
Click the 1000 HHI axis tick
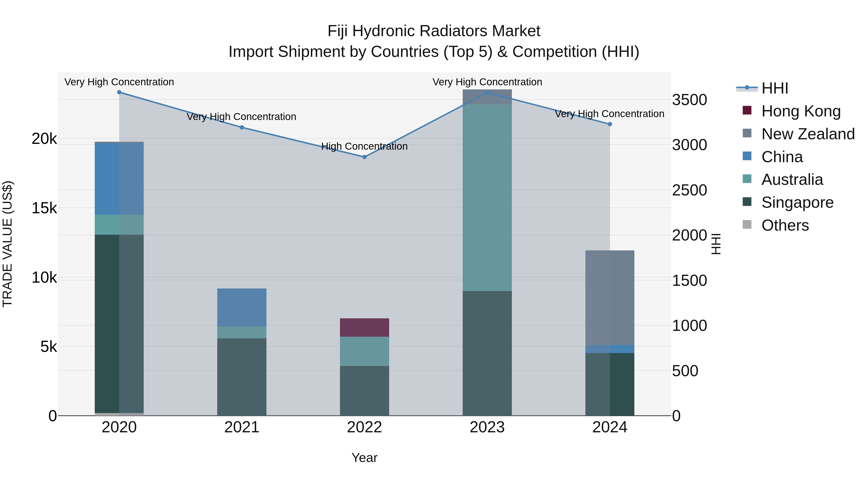(x=690, y=326)
